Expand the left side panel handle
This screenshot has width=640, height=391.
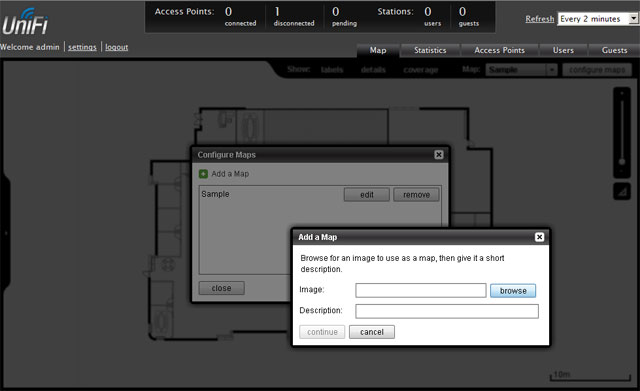point(5,233)
